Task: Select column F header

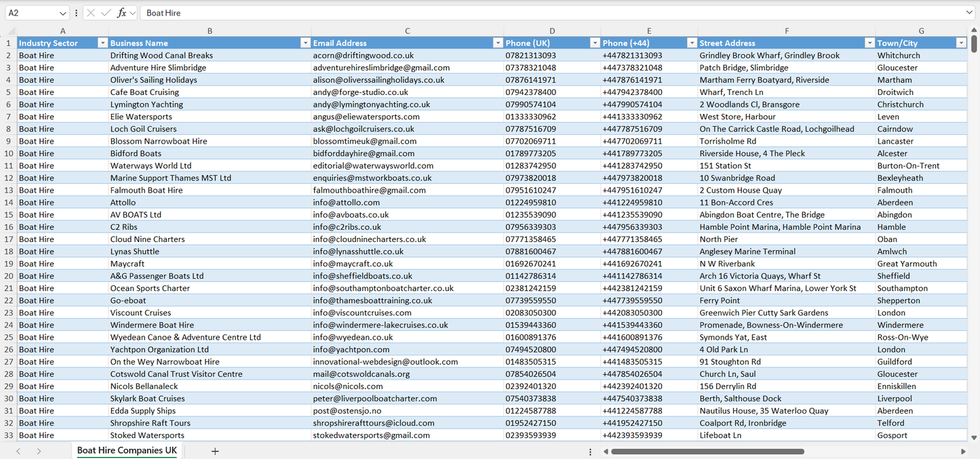Action: 787,31
